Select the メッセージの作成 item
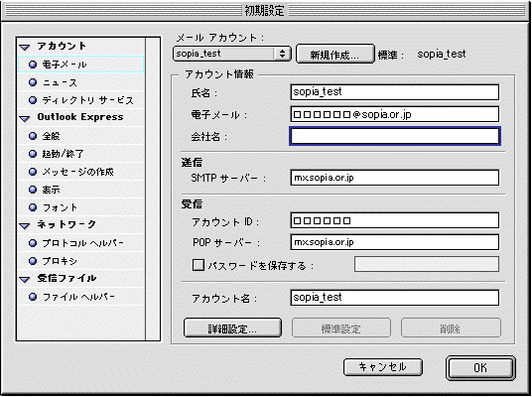This screenshot has height=397, width=532. 80,172
